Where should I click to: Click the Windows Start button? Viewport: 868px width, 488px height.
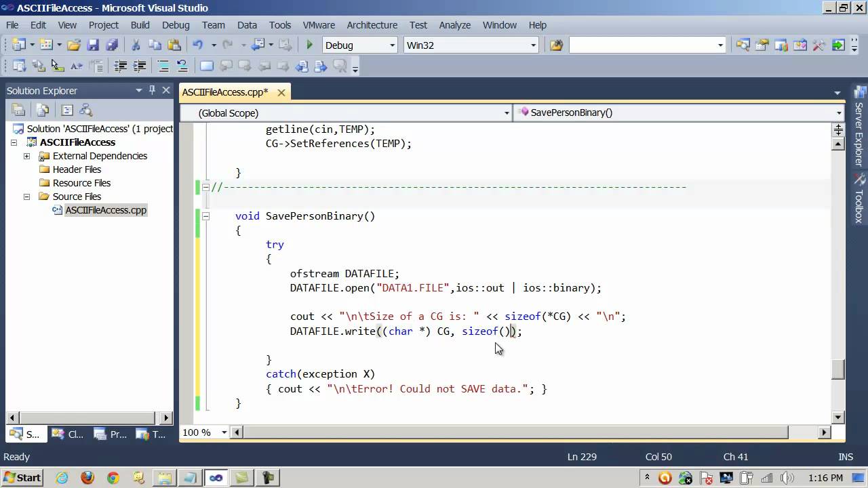point(22,477)
